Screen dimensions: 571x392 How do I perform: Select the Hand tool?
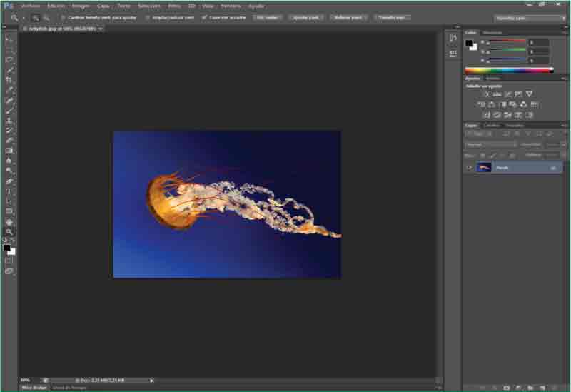coord(9,222)
